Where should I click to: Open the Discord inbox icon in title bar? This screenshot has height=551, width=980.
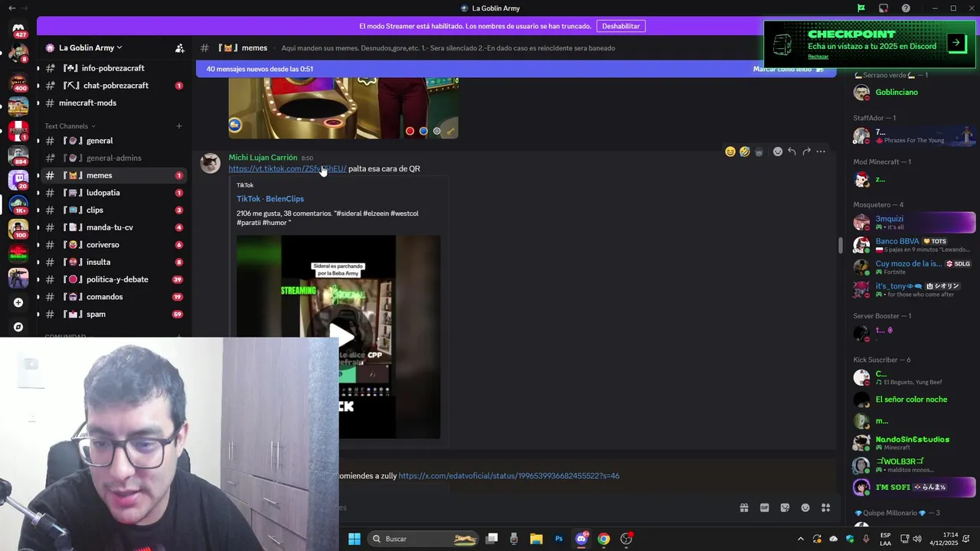[x=884, y=8]
